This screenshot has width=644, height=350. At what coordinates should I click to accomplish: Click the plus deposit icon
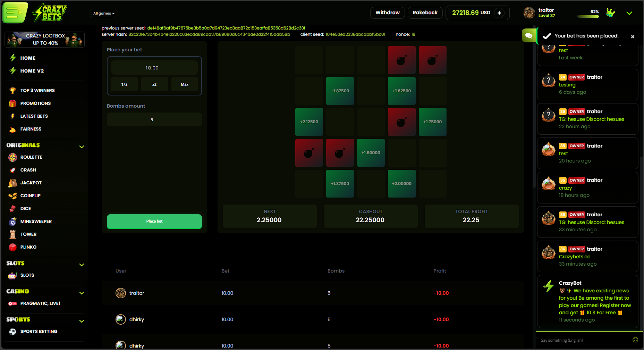point(499,13)
